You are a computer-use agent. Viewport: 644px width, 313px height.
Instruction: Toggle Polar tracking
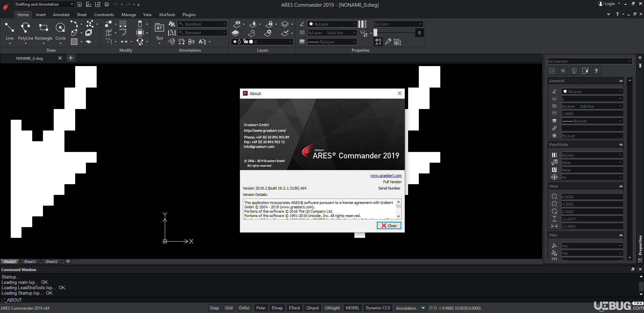[261, 308]
